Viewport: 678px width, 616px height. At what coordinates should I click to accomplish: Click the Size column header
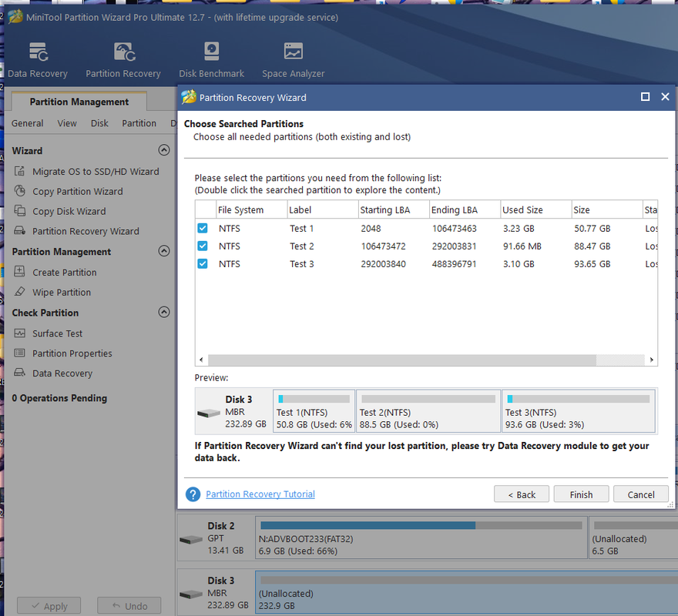point(607,209)
